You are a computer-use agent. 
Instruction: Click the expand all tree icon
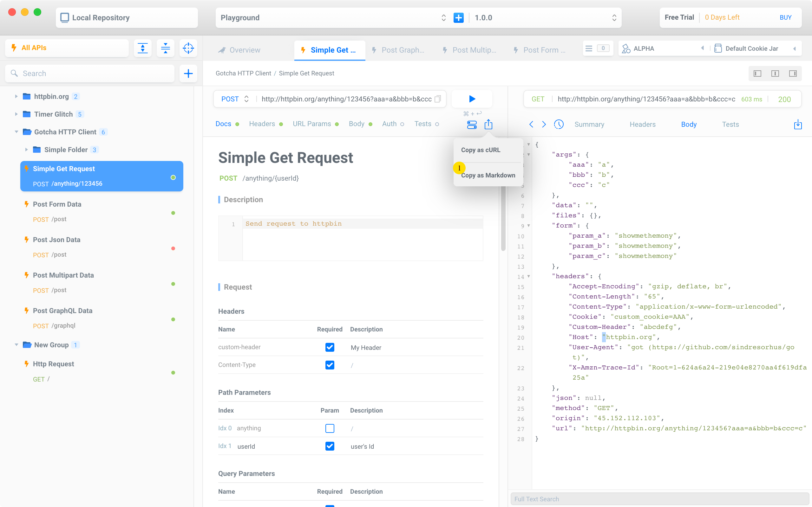(143, 48)
